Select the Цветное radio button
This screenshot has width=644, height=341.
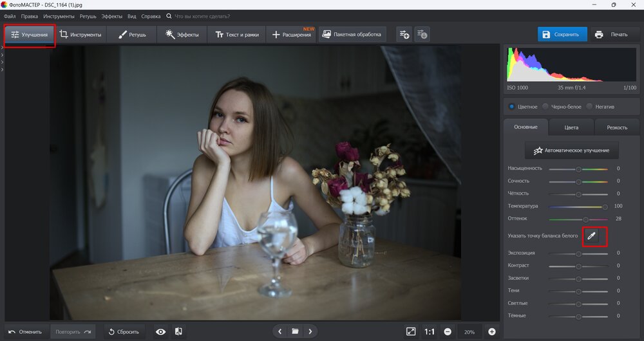coord(512,106)
